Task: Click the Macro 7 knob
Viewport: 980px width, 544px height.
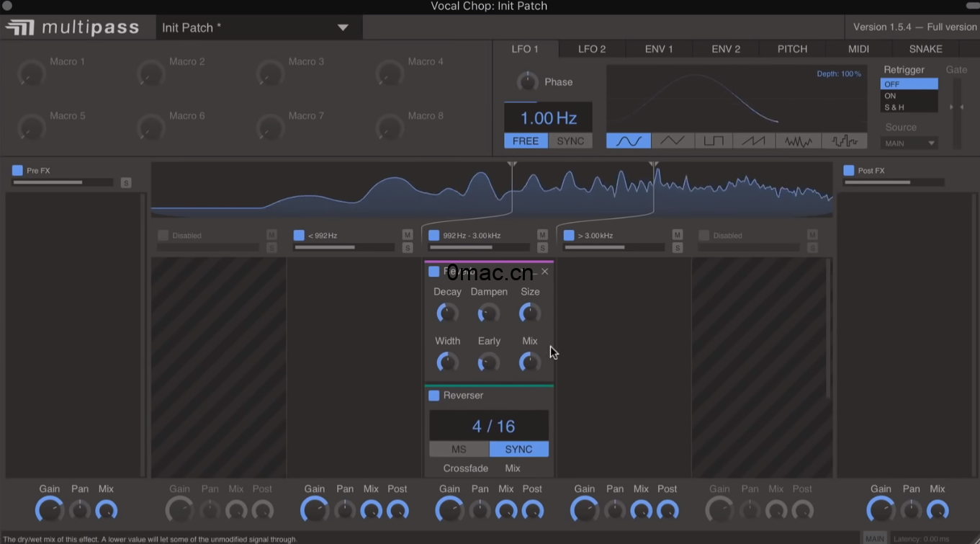Action: click(270, 127)
